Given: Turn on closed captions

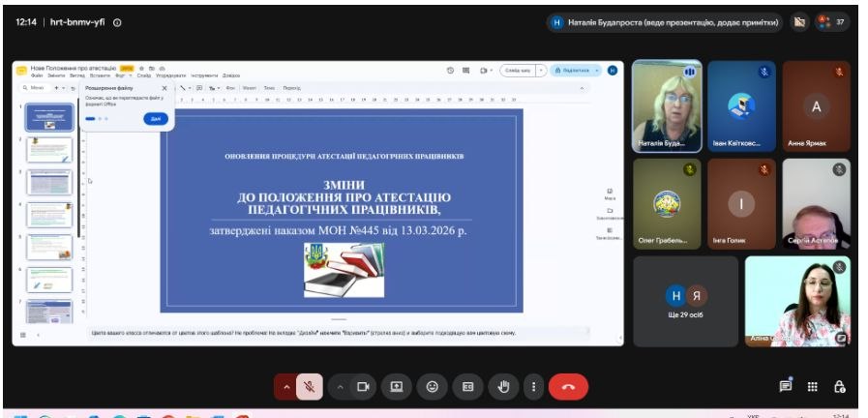Looking at the screenshot, I should pyautogui.click(x=467, y=387).
